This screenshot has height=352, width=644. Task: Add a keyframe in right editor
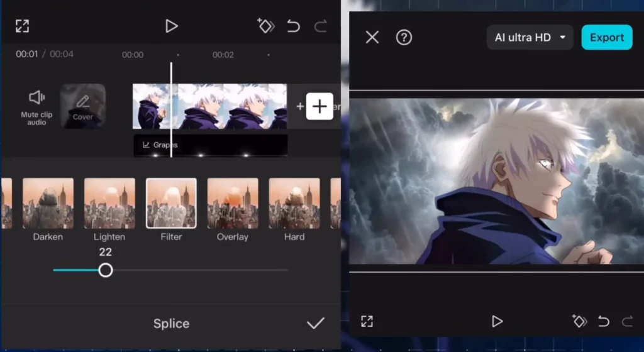click(x=579, y=321)
